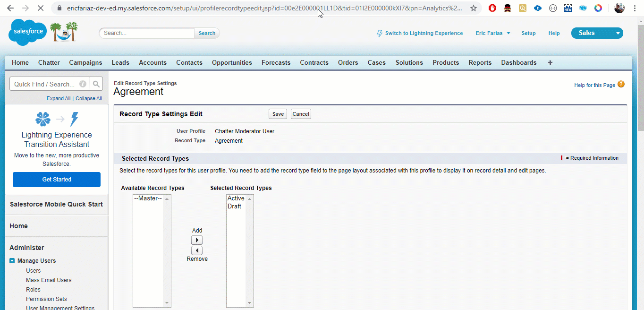Select --Master-- in Available Record Types
Screen dimensions: 644x310
pyautogui.click(x=148, y=198)
